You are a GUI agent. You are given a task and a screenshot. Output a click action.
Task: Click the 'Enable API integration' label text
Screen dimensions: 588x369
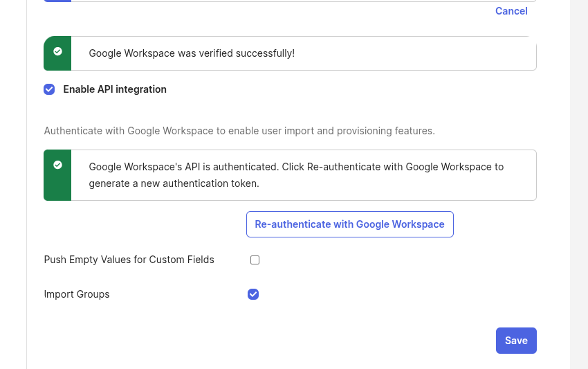click(x=115, y=89)
